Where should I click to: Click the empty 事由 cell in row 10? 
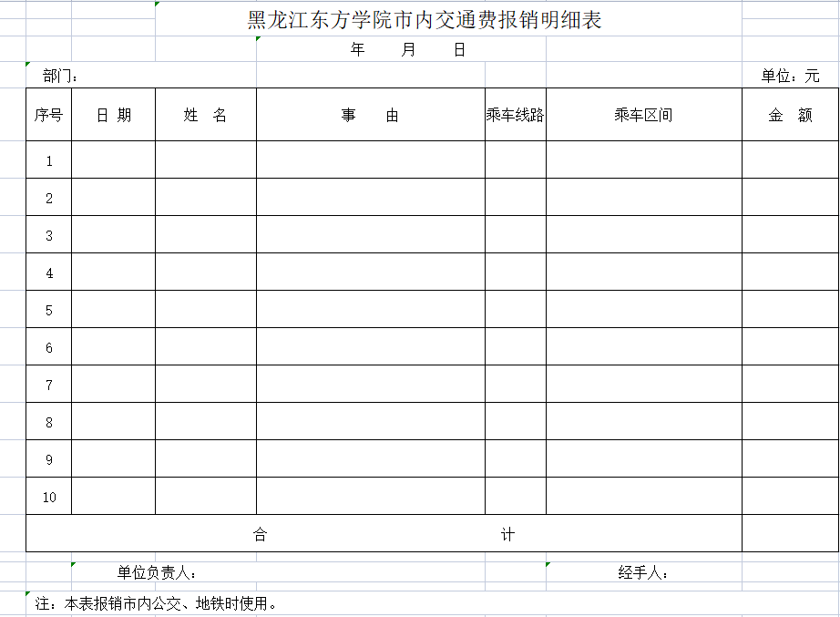[371, 497]
